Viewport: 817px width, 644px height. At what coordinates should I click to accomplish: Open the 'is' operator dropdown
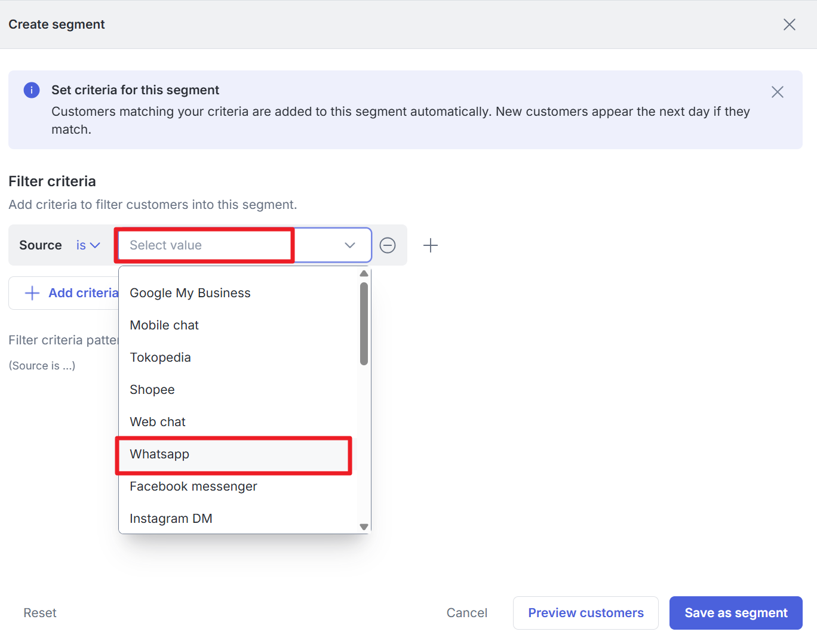pos(88,245)
